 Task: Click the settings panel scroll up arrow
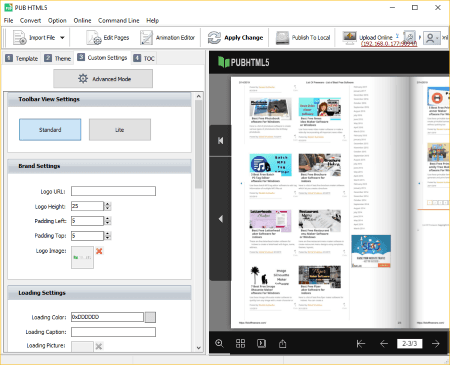click(199, 96)
